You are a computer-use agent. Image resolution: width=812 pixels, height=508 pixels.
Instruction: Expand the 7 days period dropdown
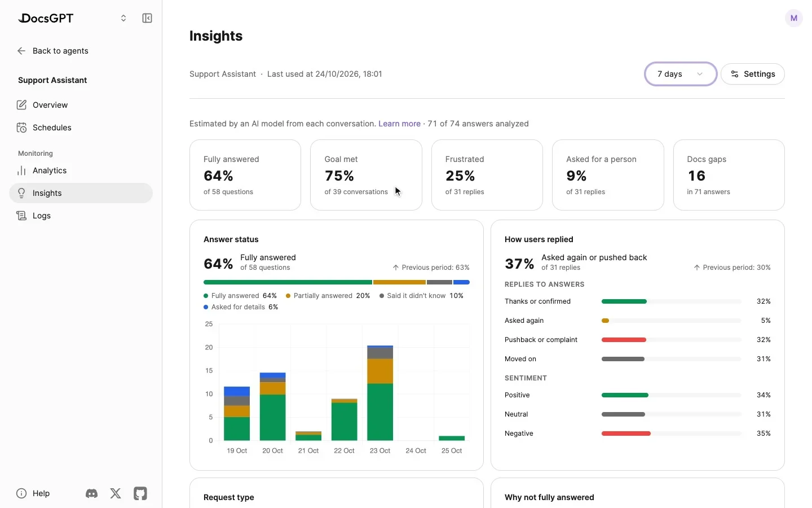point(681,74)
